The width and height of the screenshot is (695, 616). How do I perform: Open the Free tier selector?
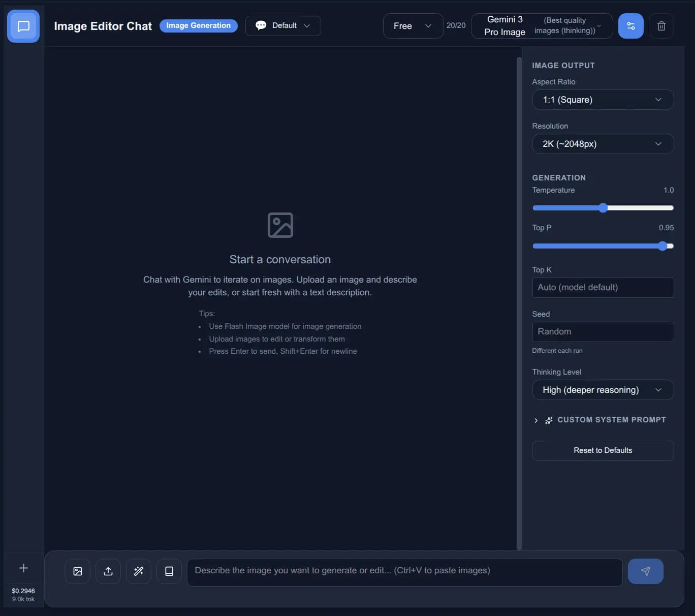coord(413,25)
